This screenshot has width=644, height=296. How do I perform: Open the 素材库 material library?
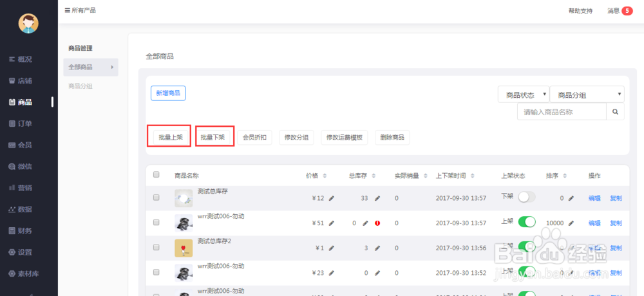24,273
